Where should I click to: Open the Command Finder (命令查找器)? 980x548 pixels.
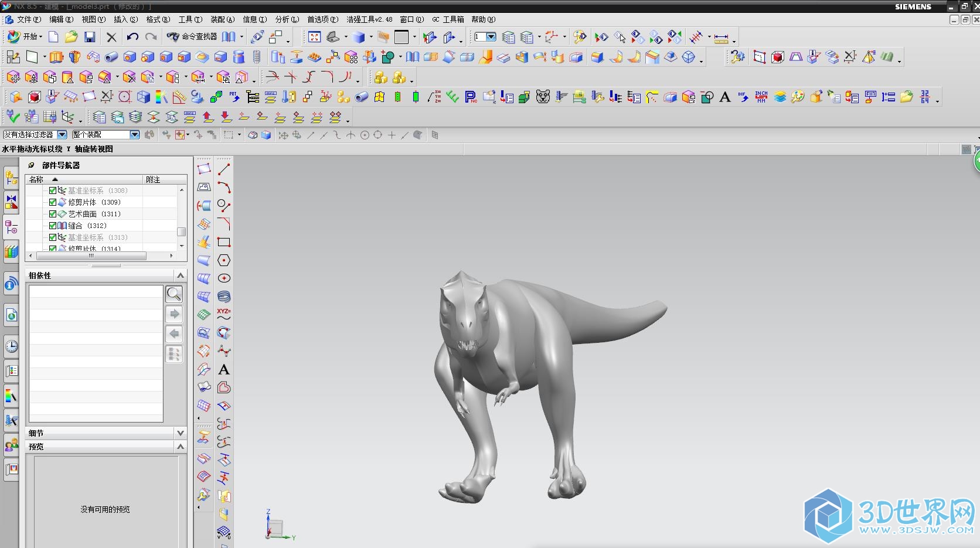[x=192, y=37]
